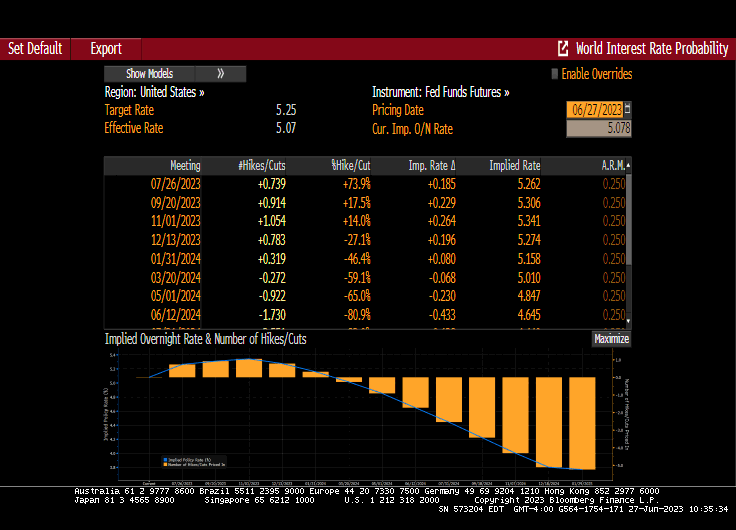Image resolution: width=736 pixels, height=530 pixels.
Task: Click the double-chevron next to Show Models
Action: click(x=220, y=74)
